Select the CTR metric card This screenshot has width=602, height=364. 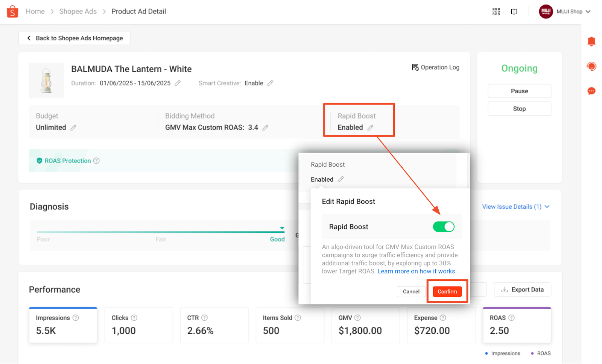(x=214, y=325)
